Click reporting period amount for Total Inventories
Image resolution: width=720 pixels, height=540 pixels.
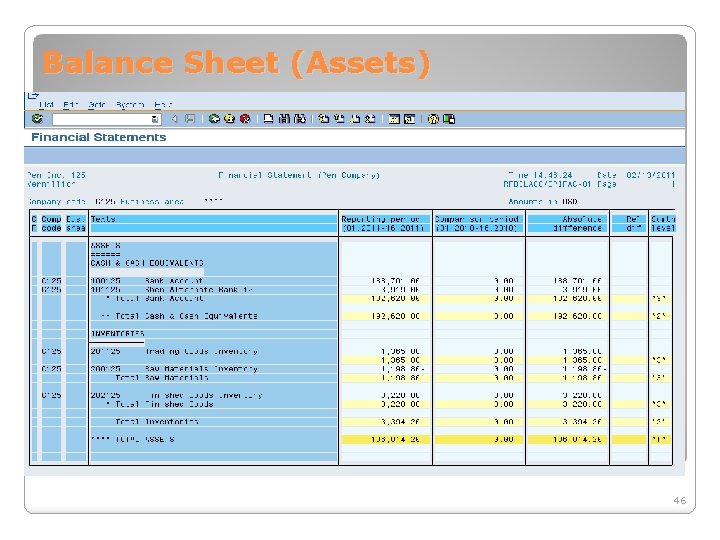[400, 422]
